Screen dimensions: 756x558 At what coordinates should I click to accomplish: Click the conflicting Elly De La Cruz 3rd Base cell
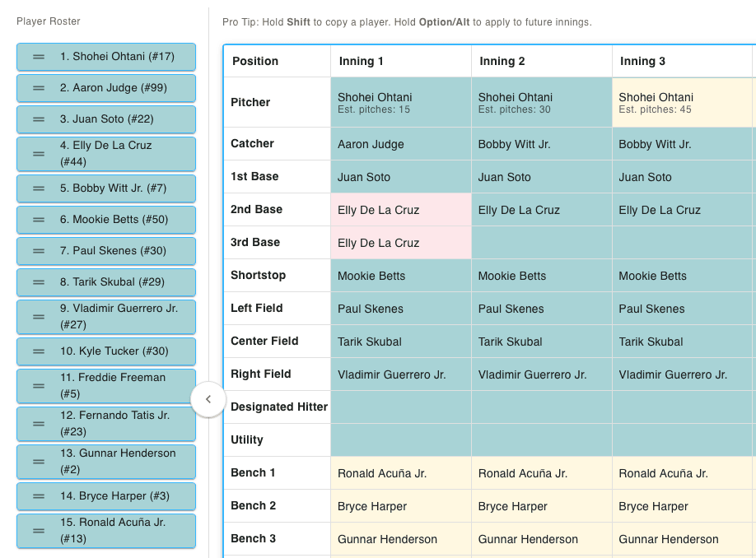point(400,242)
